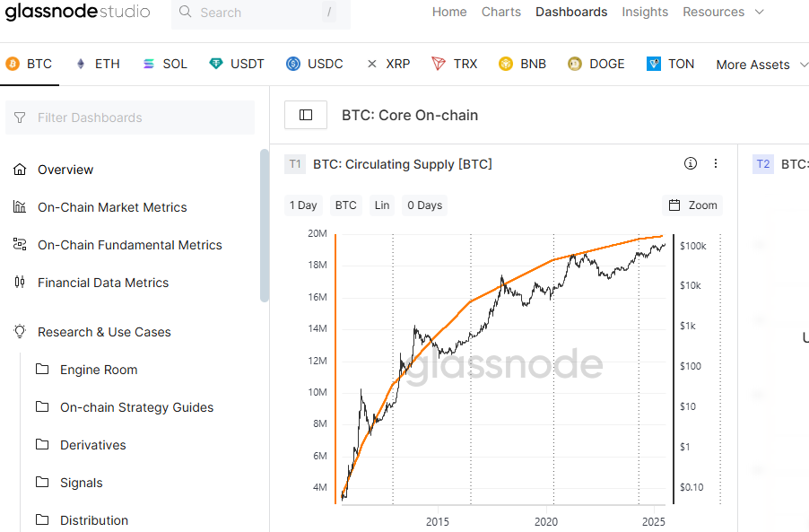The image size is (809, 532).
Task: Click the T1 chart tile badge
Action: 295,164
